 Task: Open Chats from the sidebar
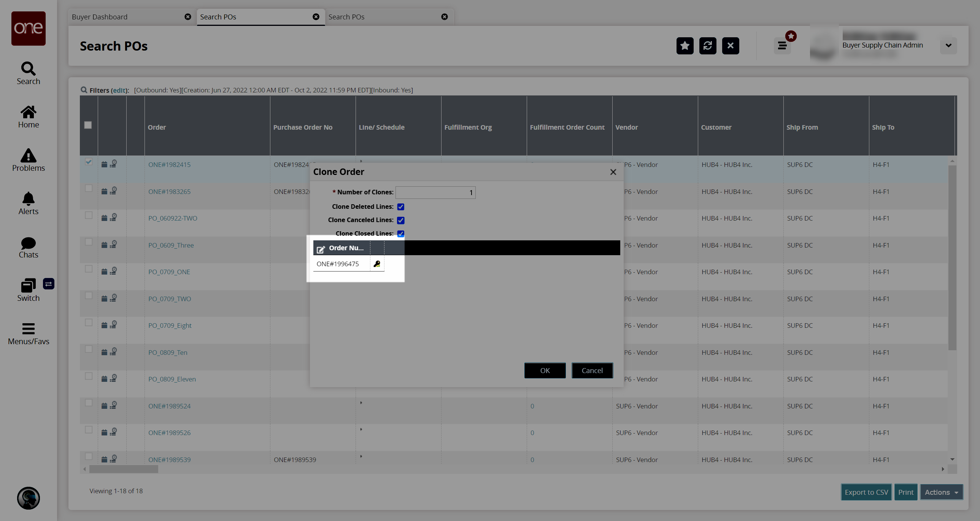[x=28, y=247]
